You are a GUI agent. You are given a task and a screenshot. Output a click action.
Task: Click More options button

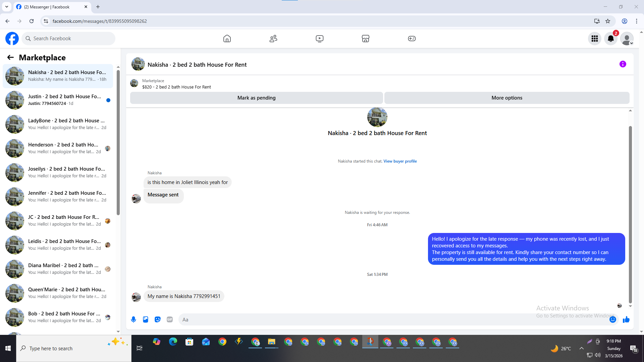(507, 98)
